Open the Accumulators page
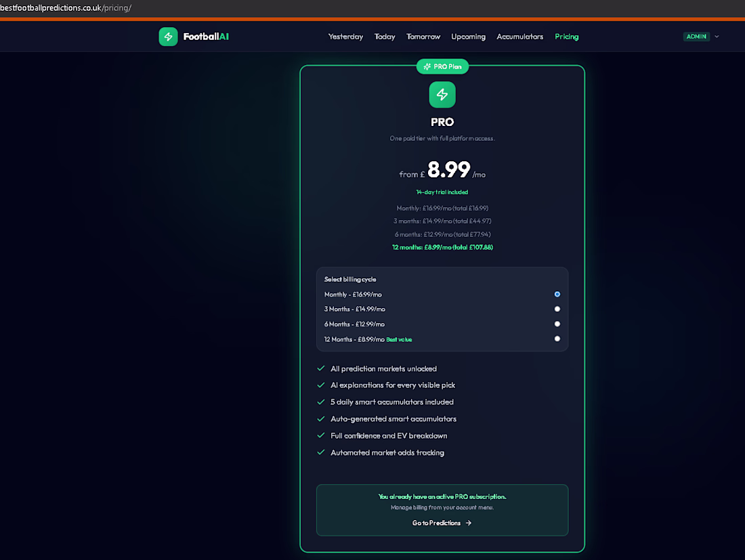 519,37
